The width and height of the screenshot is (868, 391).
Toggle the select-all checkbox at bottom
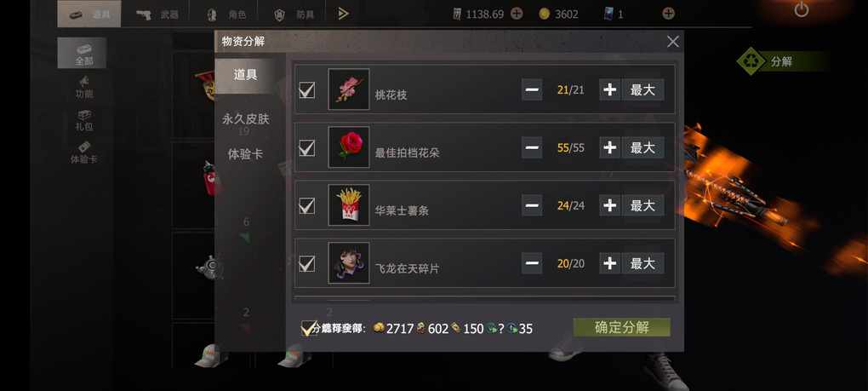pos(308,328)
